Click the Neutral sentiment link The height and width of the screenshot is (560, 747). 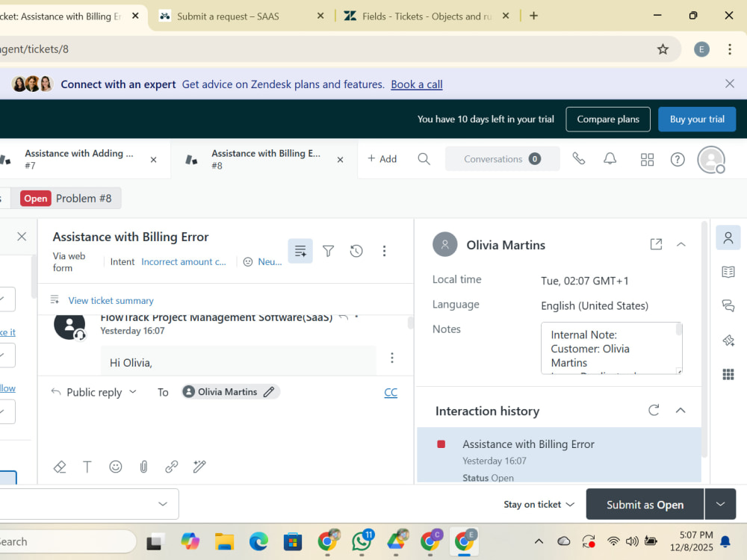click(x=270, y=261)
